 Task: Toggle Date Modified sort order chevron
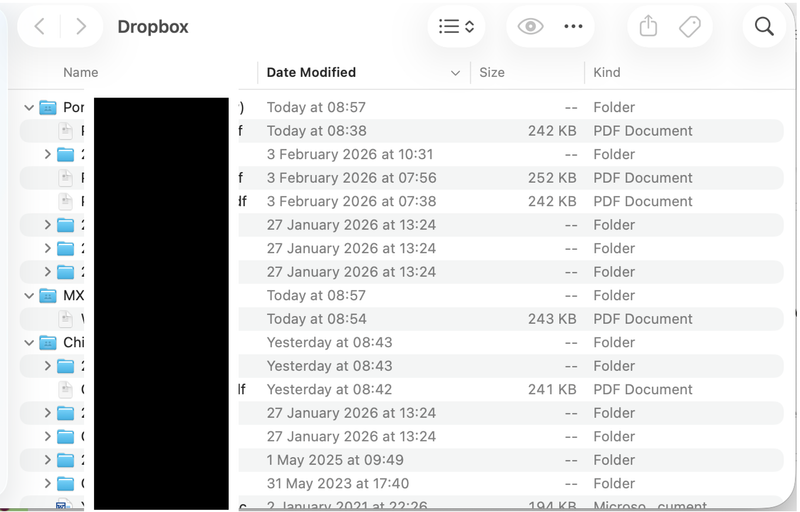pos(455,73)
